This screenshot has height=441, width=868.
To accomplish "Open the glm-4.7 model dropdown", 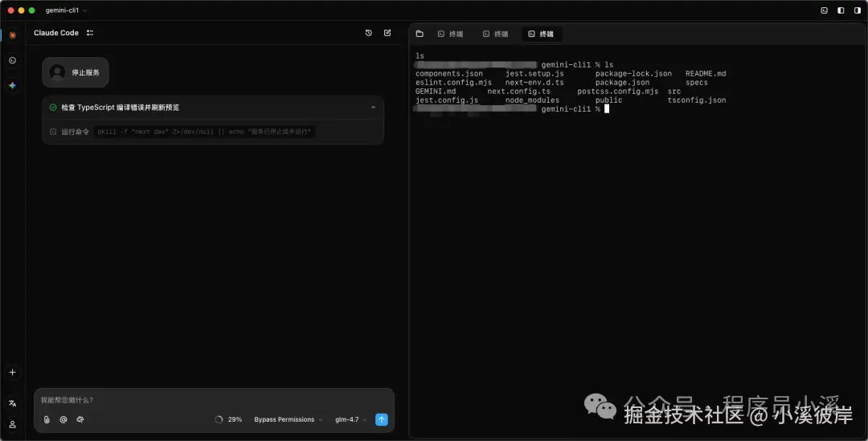I will 350,419.
